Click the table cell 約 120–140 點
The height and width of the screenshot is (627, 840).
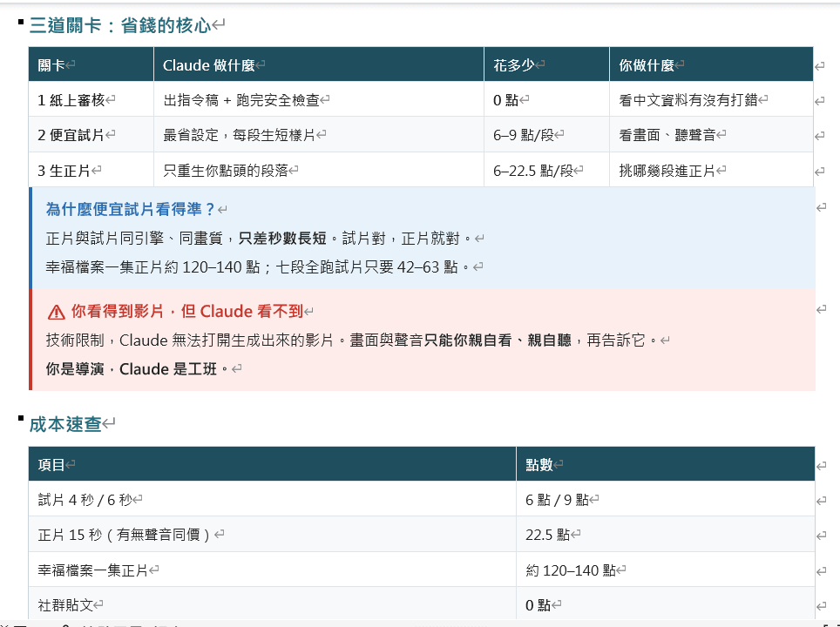click(666, 570)
